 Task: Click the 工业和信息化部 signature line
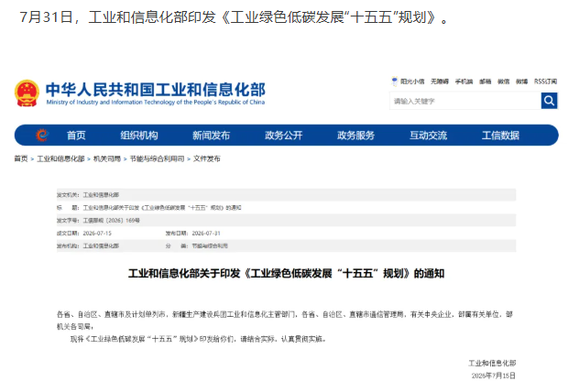[x=492, y=364]
